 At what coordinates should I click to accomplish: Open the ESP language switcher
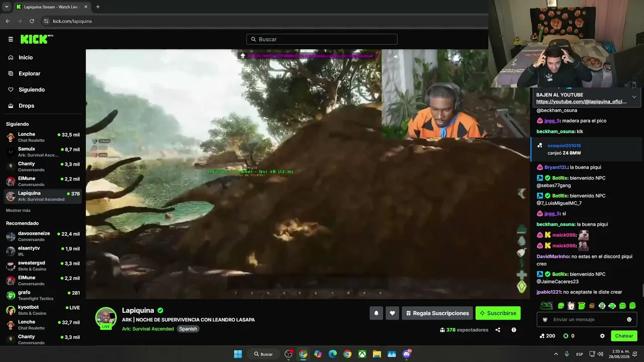pyautogui.click(x=580, y=354)
